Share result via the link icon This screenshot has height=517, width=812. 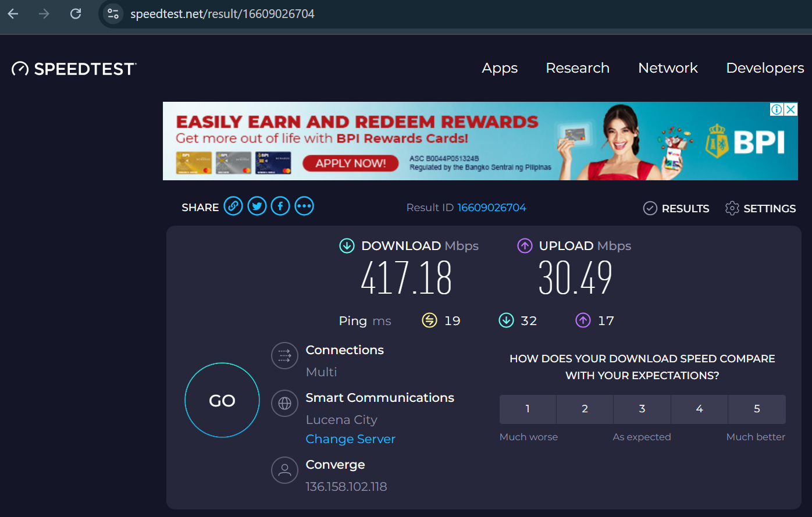tap(233, 205)
